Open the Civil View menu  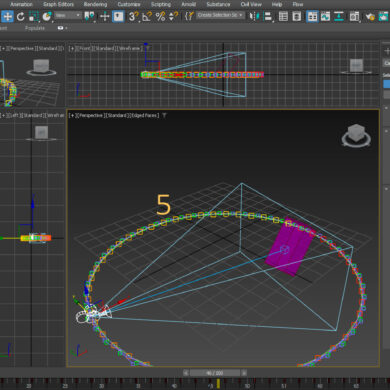(251, 4)
